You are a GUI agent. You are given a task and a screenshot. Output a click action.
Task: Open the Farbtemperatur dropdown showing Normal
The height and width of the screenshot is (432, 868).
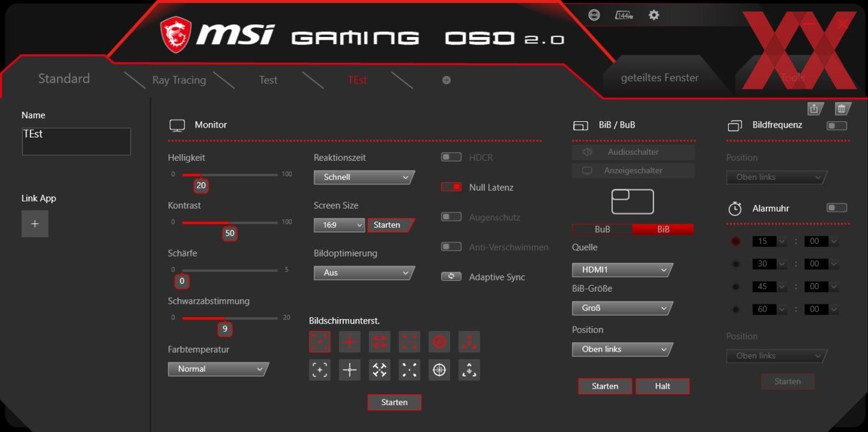pyautogui.click(x=218, y=369)
